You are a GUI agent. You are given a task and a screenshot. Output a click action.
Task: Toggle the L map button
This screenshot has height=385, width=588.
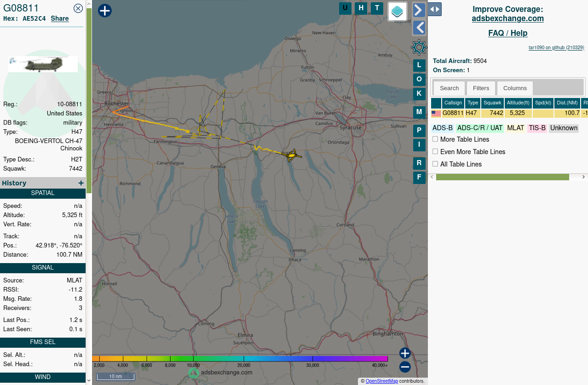(x=419, y=65)
